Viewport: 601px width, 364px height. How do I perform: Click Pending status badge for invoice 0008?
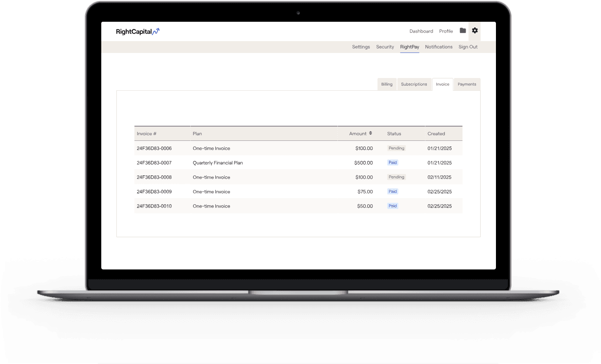397,177
